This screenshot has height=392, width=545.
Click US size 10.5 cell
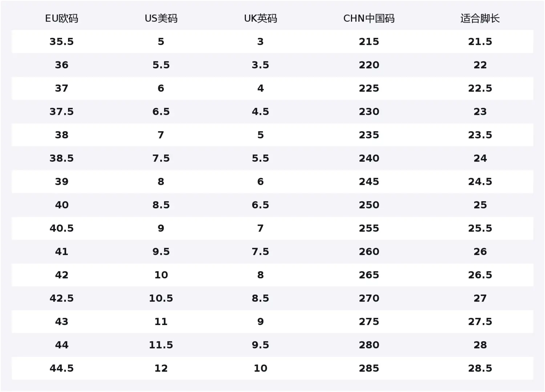pos(161,298)
